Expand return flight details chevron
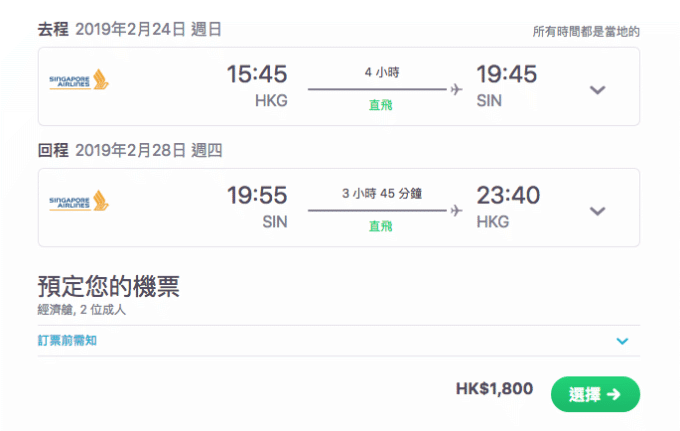Viewport: 680px width, 431px height. point(597,211)
